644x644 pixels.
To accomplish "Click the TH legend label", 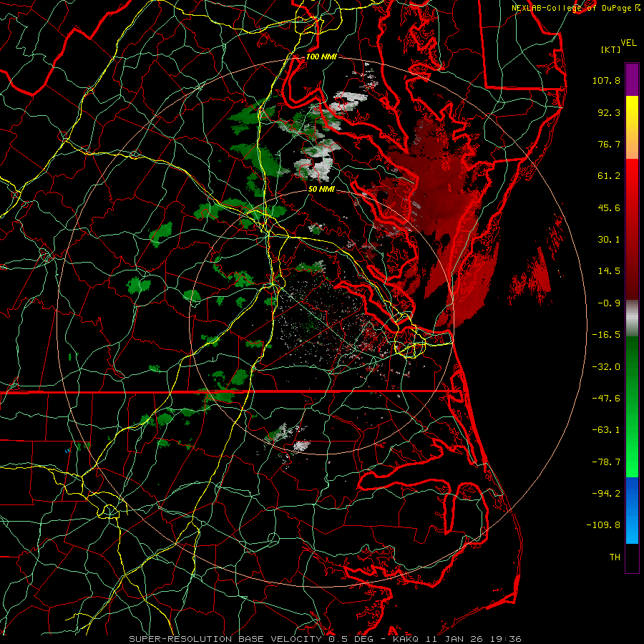I will pyautogui.click(x=615, y=557).
